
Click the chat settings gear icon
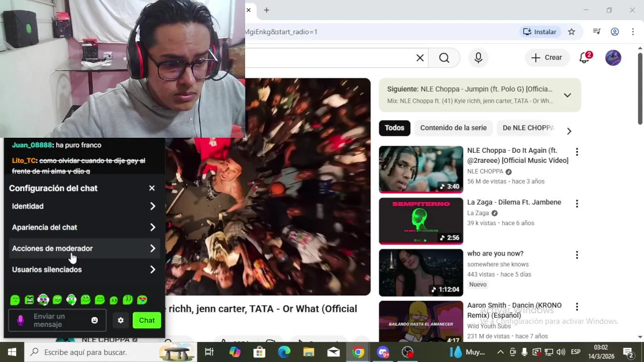(121, 320)
